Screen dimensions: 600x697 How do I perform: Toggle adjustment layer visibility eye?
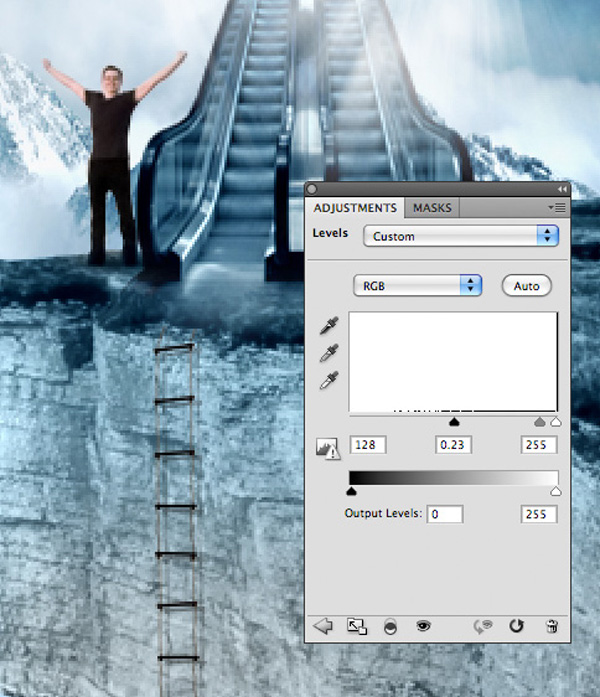tap(423, 626)
